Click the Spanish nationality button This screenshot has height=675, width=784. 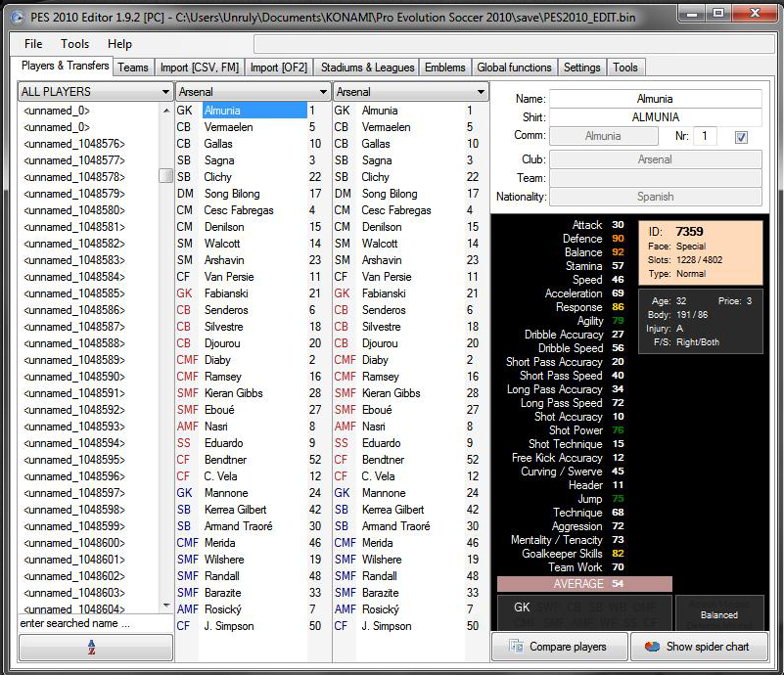655,197
